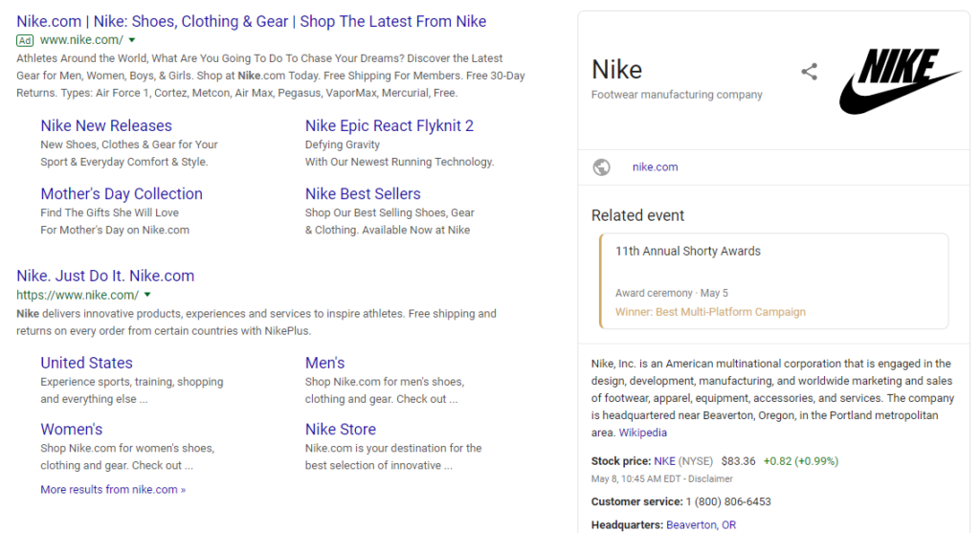Click the +0.82 (+0.99%) price change

tap(801, 461)
